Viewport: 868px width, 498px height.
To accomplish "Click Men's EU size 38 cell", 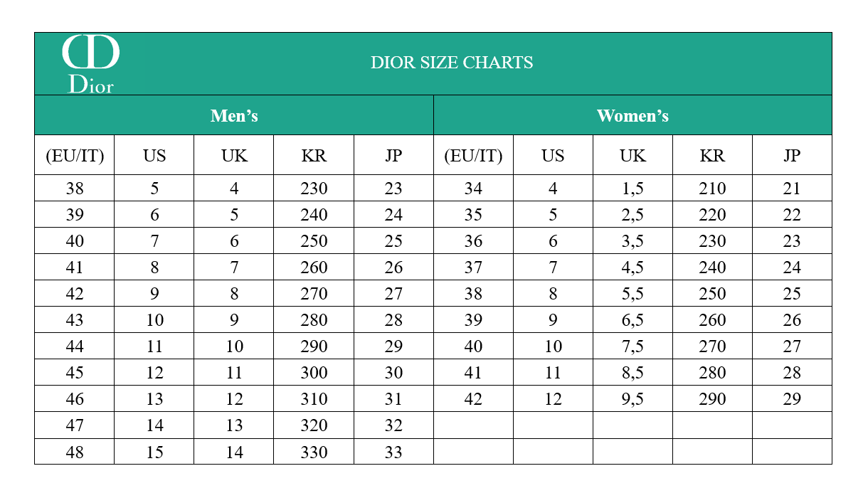I will [x=75, y=189].
